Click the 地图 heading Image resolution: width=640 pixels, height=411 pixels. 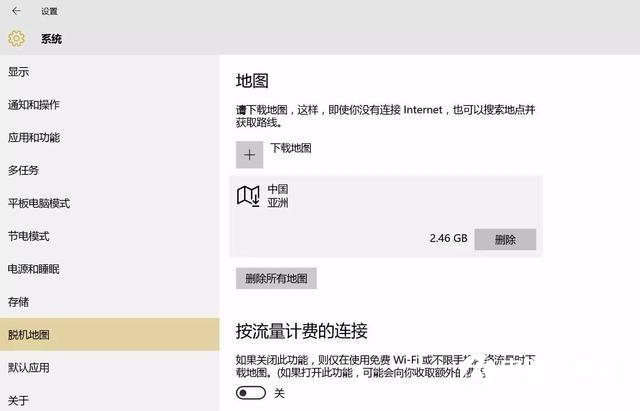pyautogui.click(x=252, y=80)
